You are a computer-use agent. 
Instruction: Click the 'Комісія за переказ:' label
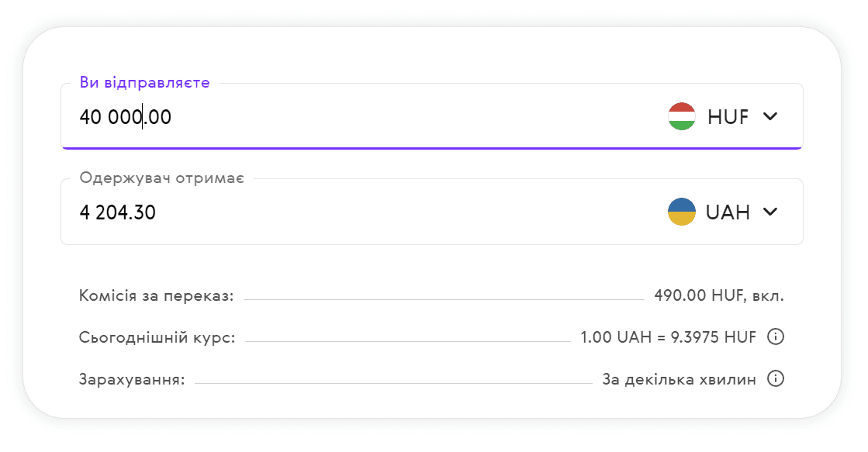tap(156, 295)
